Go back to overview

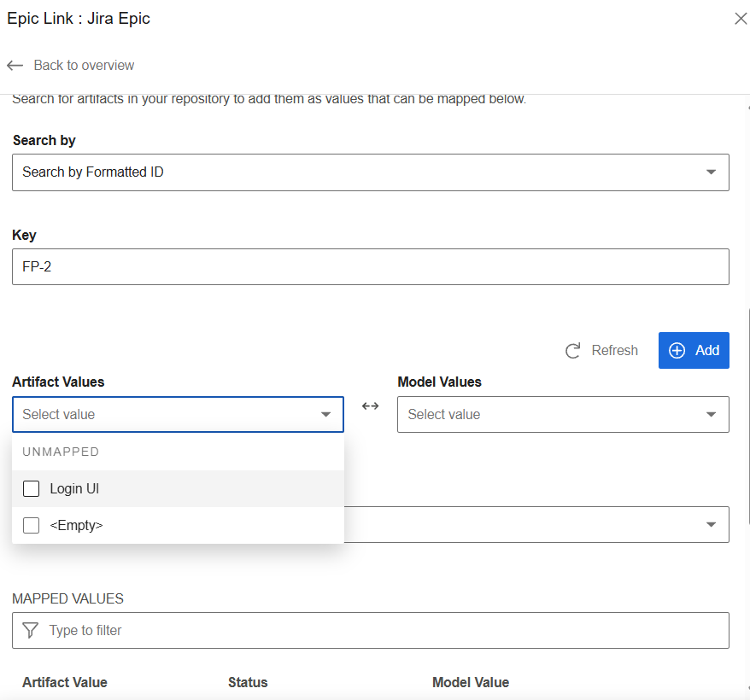point(84,66)
